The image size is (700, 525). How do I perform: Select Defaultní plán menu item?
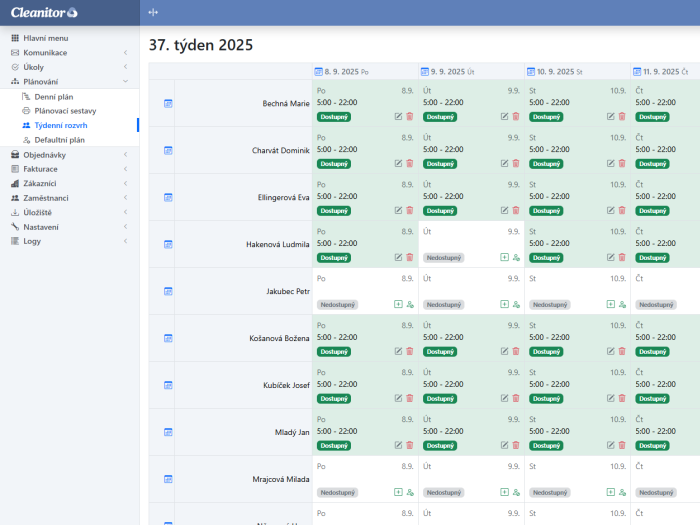point(59,140)
